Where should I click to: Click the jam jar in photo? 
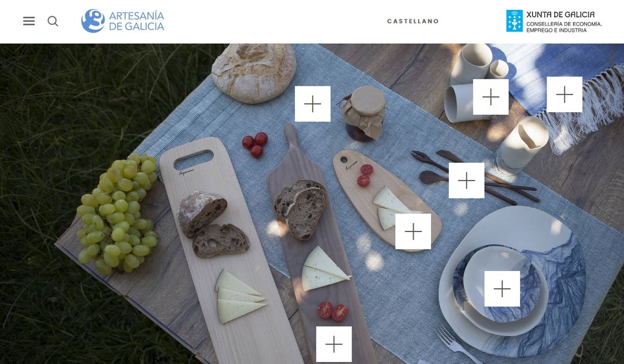coord(364,113)
